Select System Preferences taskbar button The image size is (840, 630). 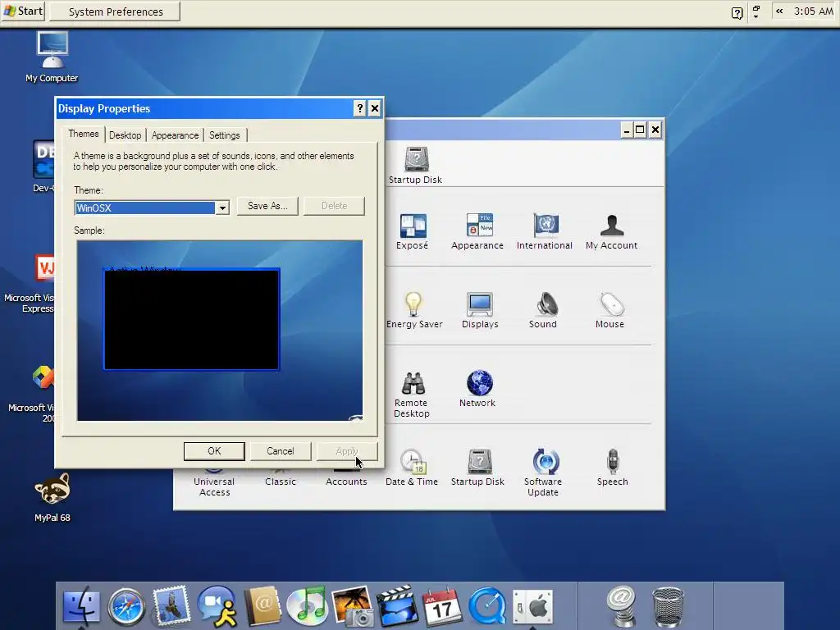click(115, 11)
